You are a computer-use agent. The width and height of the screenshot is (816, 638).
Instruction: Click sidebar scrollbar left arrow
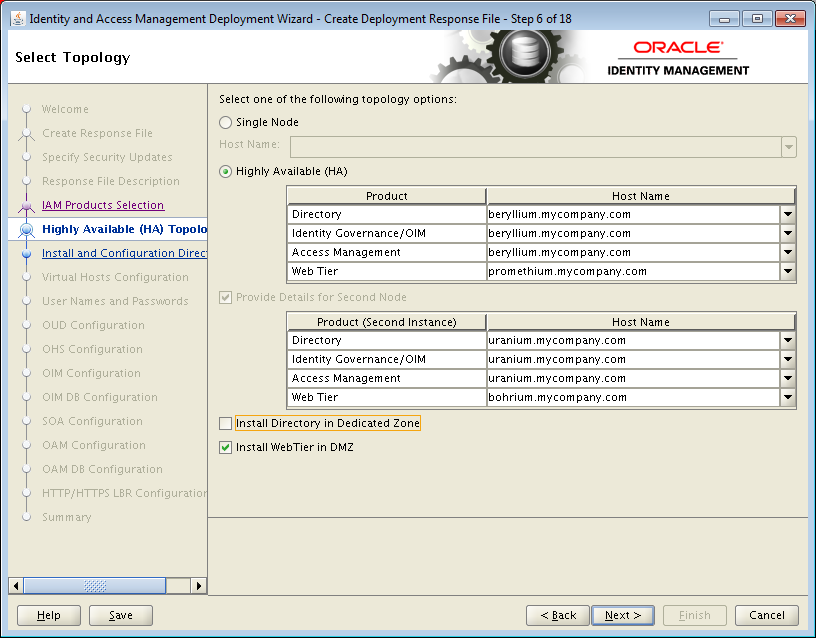(16, 586)
